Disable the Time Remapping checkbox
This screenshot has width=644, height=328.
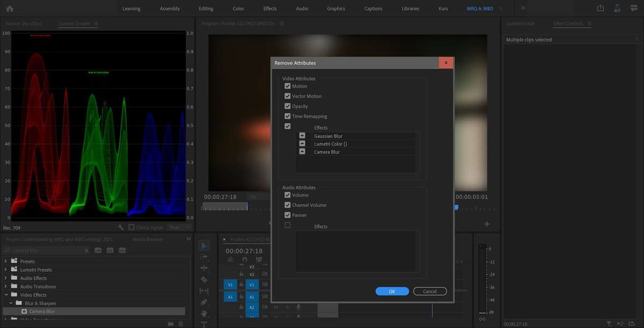pos(288,116)
